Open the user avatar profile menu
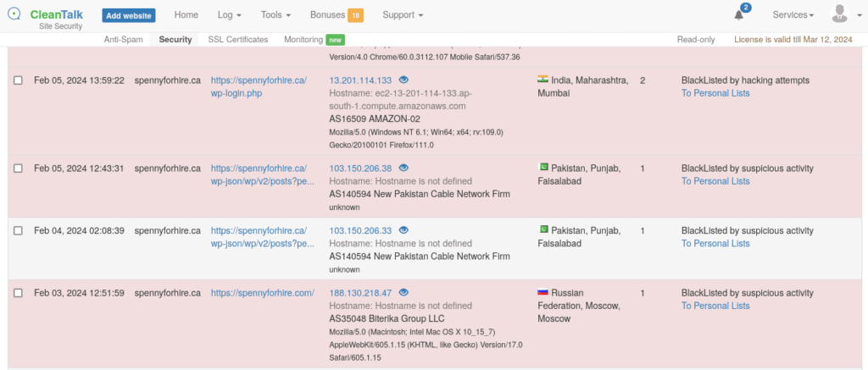 coord(840,14)
